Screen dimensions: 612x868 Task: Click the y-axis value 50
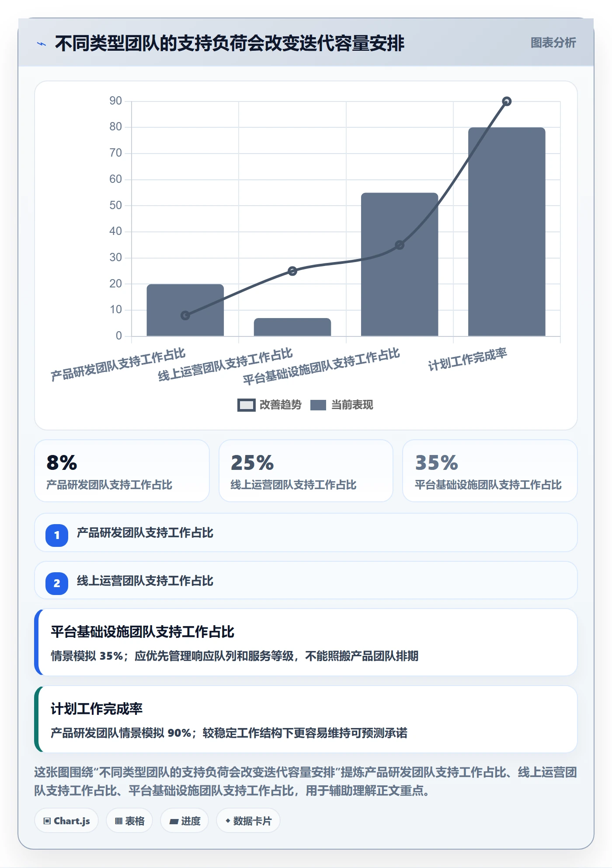[x=115, y=206]
